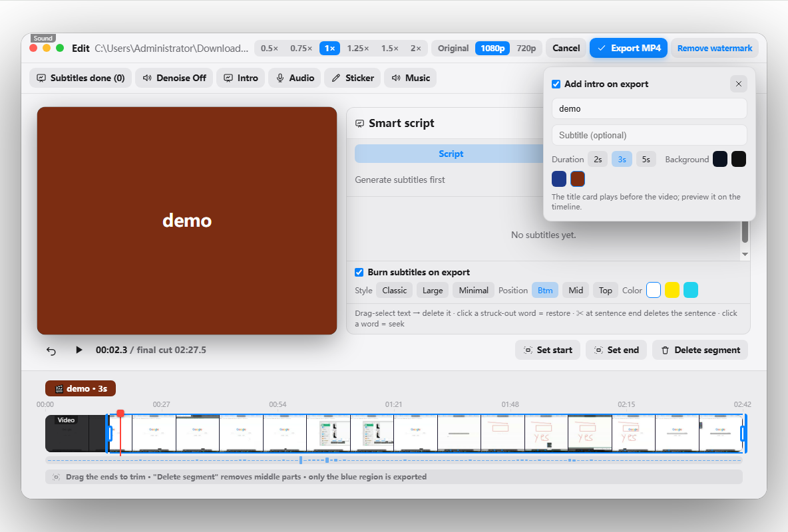Uncheck Add intro on export
Image resolution: width=788 pixels, height=532 pixels.
click(x=556, y=84)
